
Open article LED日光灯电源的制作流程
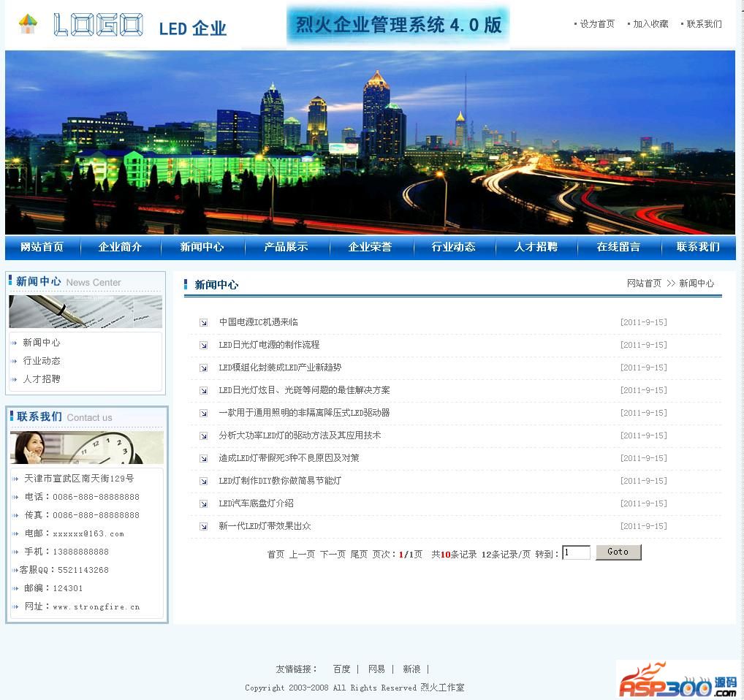coord(269,345)
